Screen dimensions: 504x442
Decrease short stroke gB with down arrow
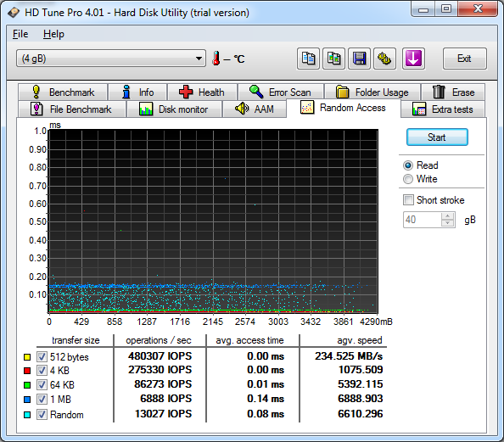[448, 223]
